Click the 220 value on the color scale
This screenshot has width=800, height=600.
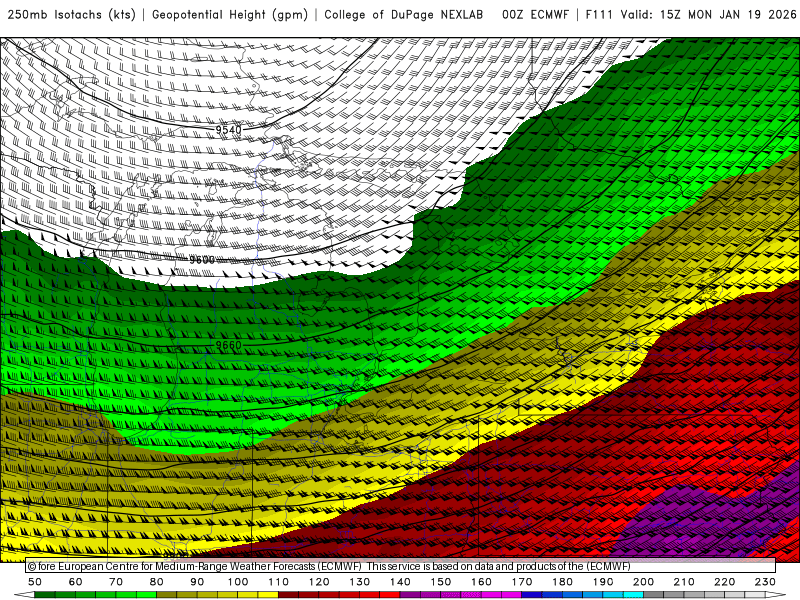pyautogui.click(x=724, y=582)
